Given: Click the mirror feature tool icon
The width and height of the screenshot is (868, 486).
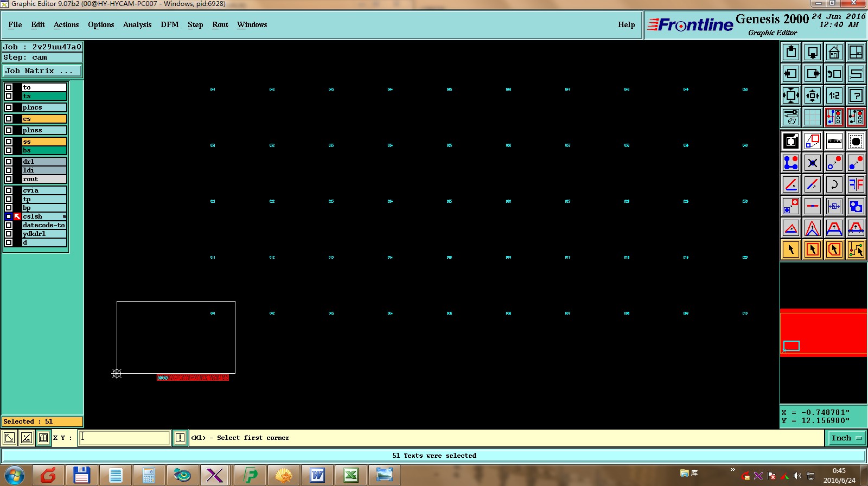Looking at the screenshot, I should coord(856,184).
